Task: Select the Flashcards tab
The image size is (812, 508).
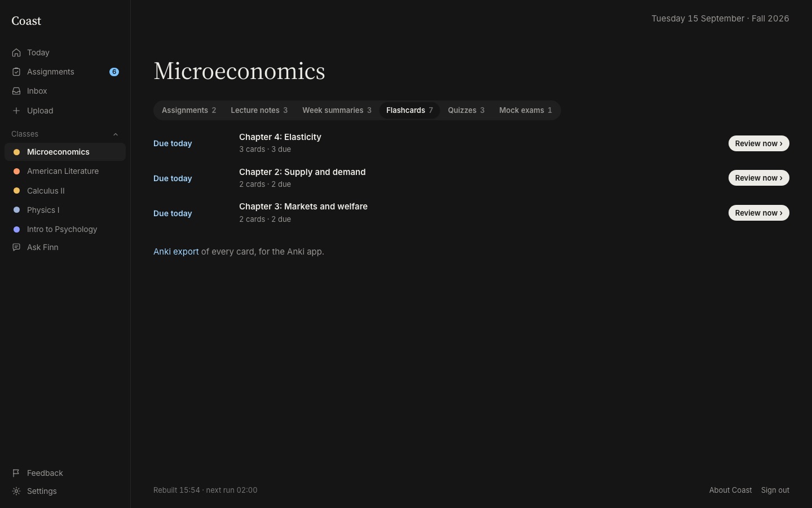Action: [409, 110]
